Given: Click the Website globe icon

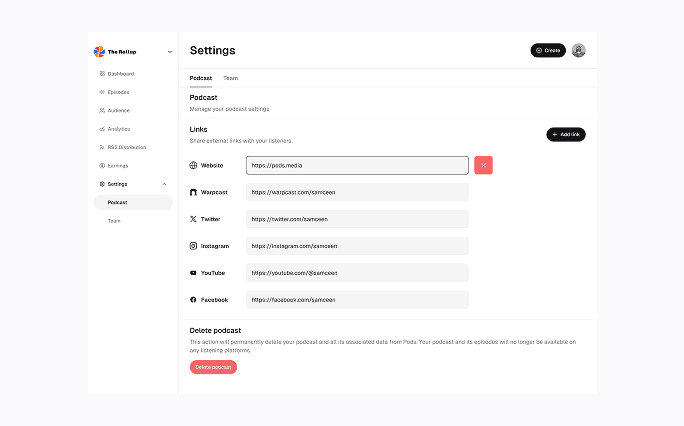Looking at the screenshot, I should (193, 165).
